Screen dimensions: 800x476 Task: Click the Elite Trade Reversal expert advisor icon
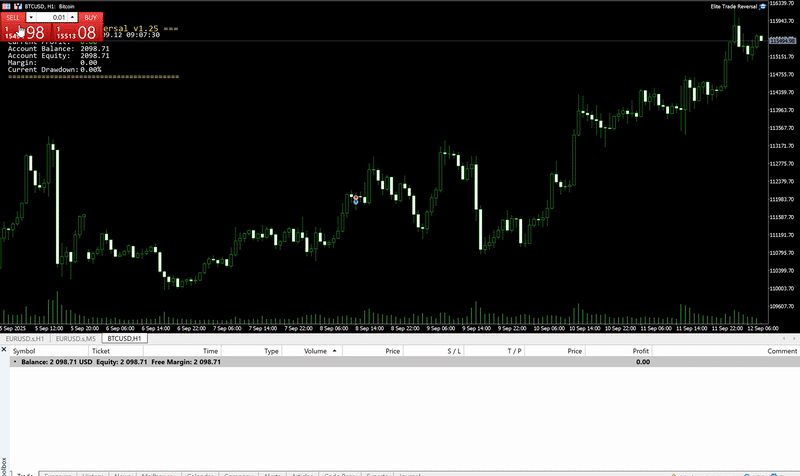coord(763,7)
